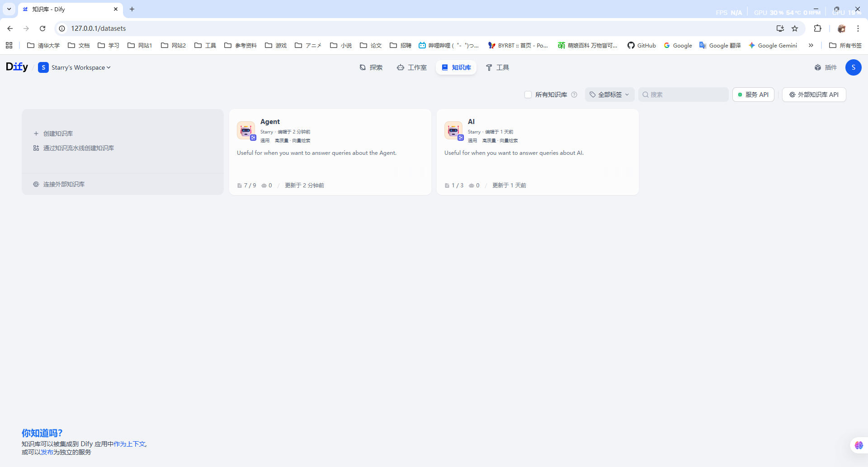
Task: Open the plugins (插件) page
Action: tap(826, 67)
